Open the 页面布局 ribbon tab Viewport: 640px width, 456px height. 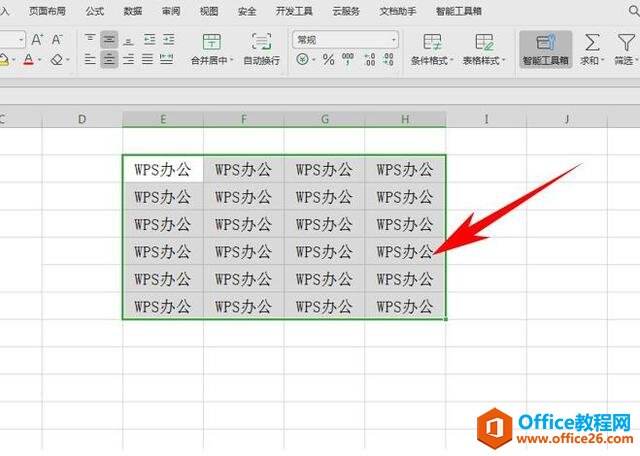[x=47, y=11]
